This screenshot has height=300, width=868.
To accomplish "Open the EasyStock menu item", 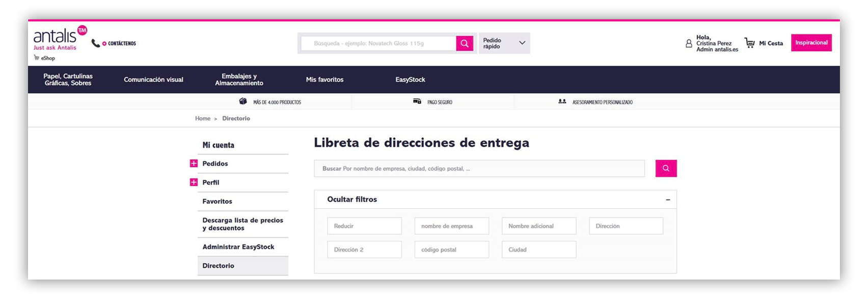I will point(410,80).
